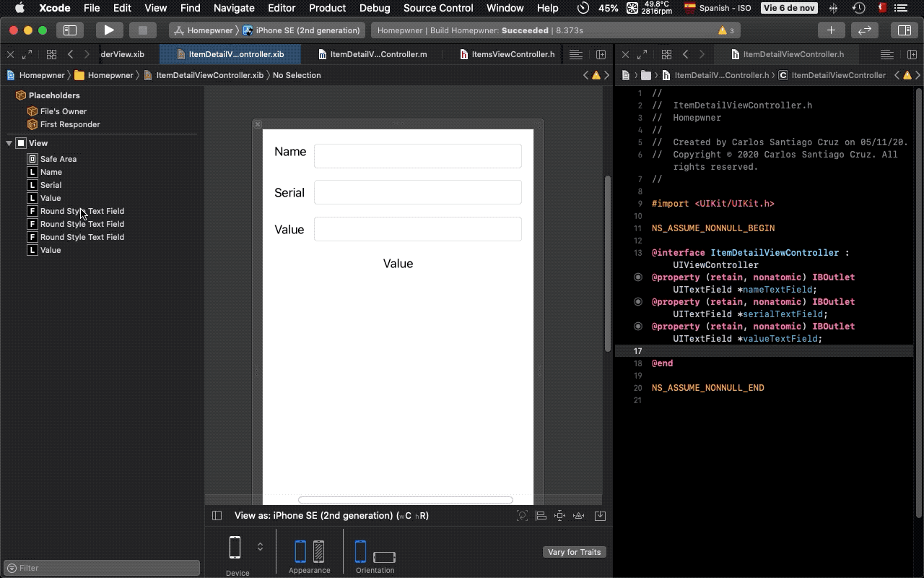Click the Embed In button

[600, 516]
